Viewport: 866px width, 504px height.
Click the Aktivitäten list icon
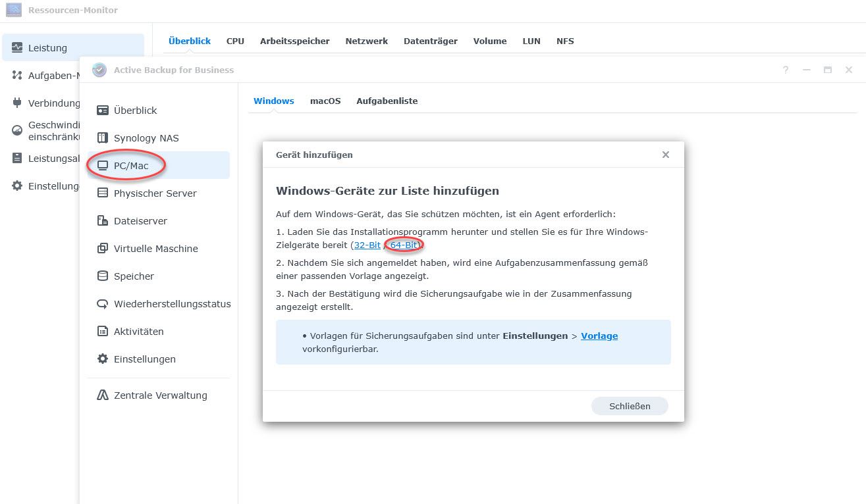pos(103,332)
